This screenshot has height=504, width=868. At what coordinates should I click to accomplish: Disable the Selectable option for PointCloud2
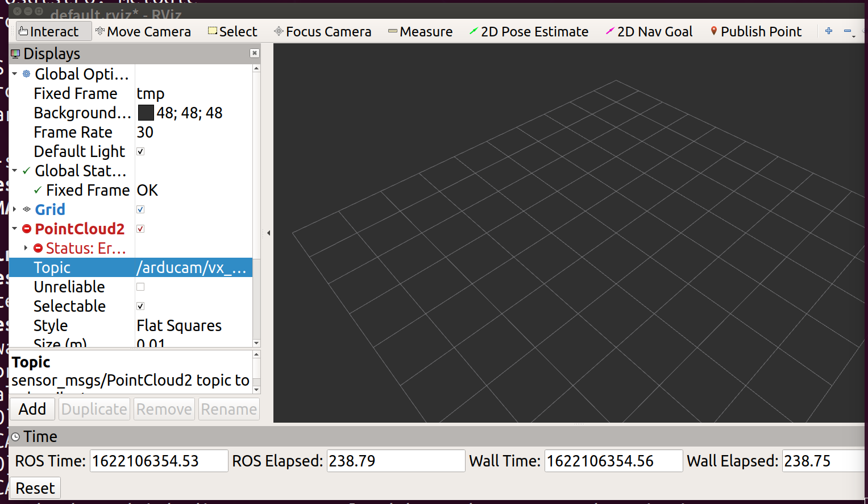(x=140, y=306)
